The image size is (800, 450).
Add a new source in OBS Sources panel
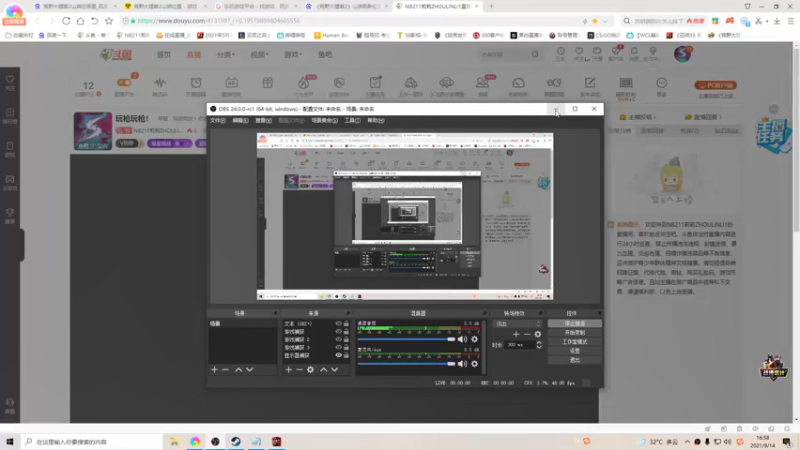click(288, 369)
